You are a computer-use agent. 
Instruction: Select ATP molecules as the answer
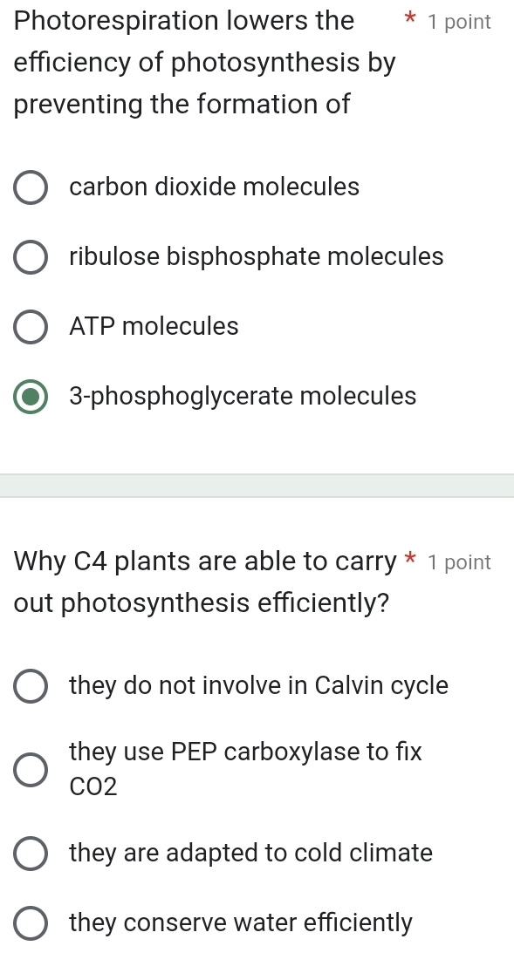click(x=31, y=327)
